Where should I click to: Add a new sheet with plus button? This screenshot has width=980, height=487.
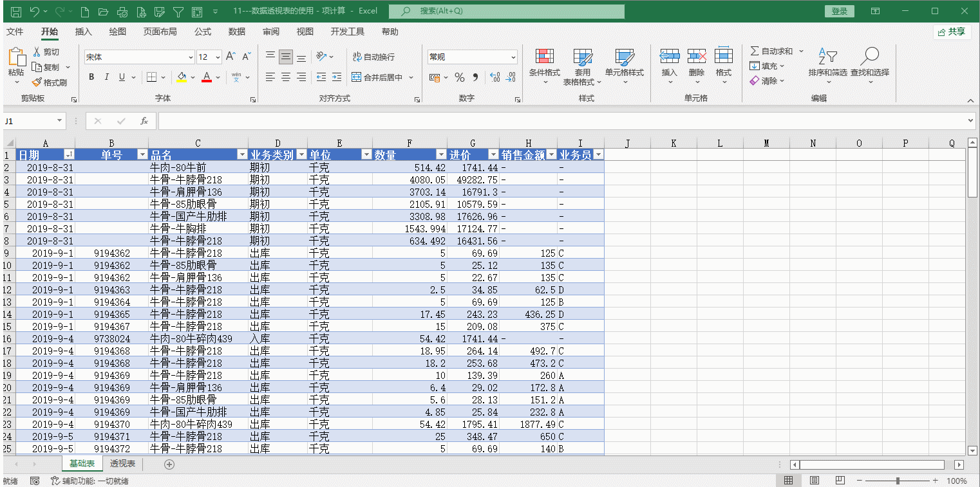tap(169, 464)
